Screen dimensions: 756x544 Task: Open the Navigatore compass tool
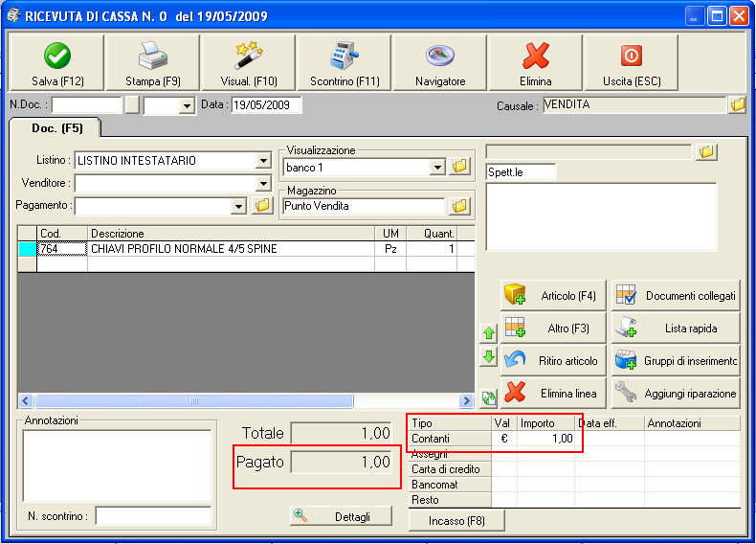point(439,63)
